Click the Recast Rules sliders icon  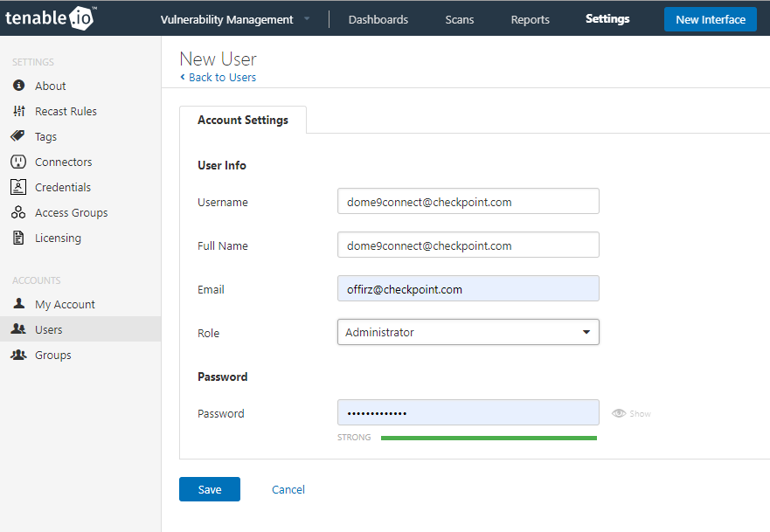[x=18, y=111]
